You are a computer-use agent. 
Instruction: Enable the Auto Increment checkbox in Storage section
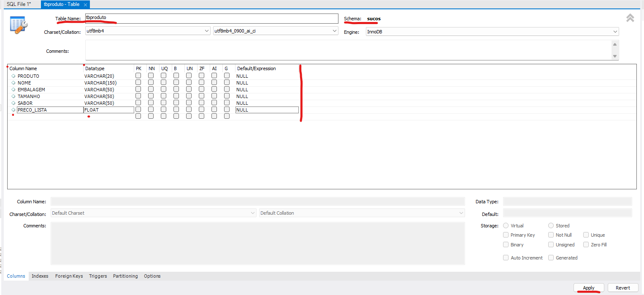point(506,257)
